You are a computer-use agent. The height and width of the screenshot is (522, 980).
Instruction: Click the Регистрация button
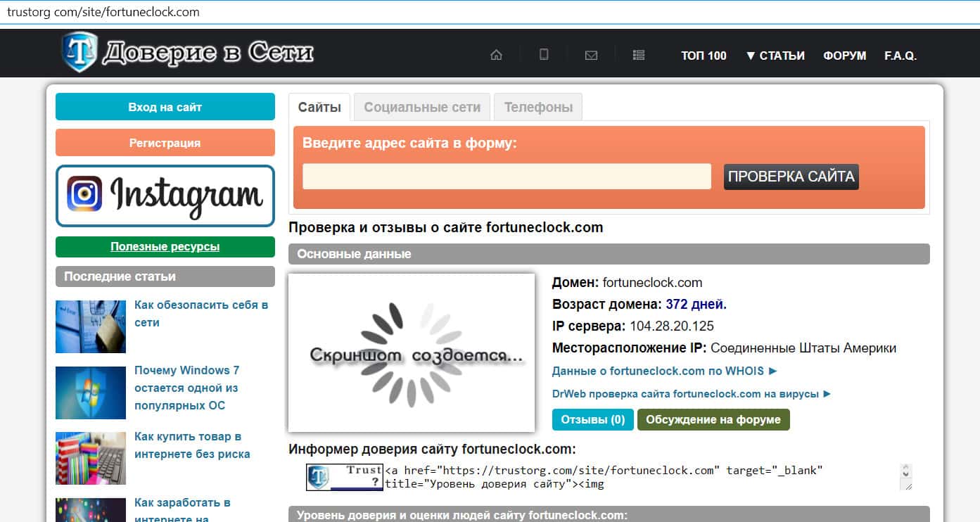coord(165,143)
